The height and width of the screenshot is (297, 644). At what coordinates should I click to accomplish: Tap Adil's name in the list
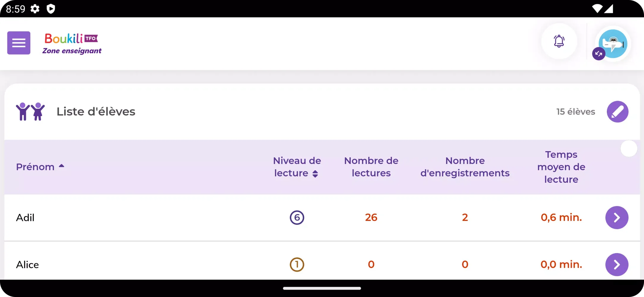25,218
